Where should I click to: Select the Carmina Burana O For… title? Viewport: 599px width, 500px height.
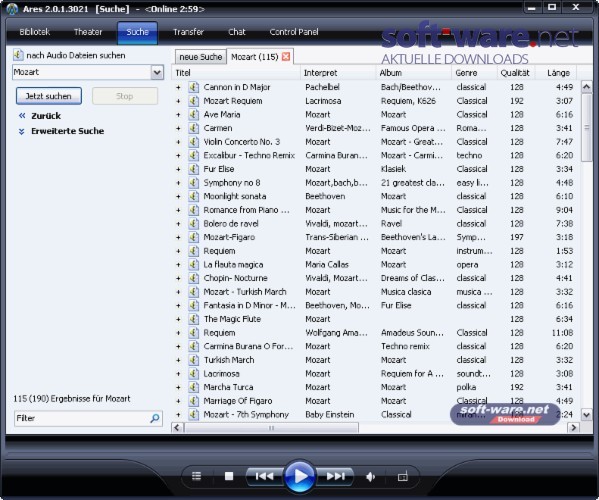click(248, 346)
